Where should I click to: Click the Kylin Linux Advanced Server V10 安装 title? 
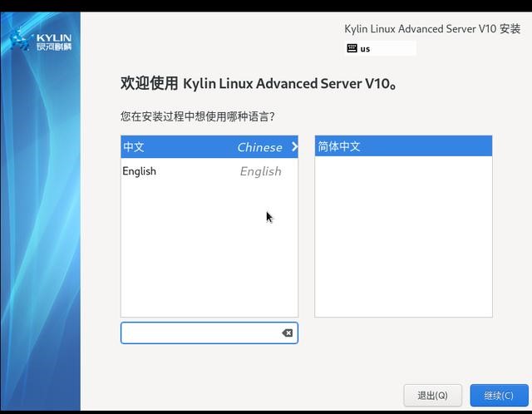click(x=432, y=29)
